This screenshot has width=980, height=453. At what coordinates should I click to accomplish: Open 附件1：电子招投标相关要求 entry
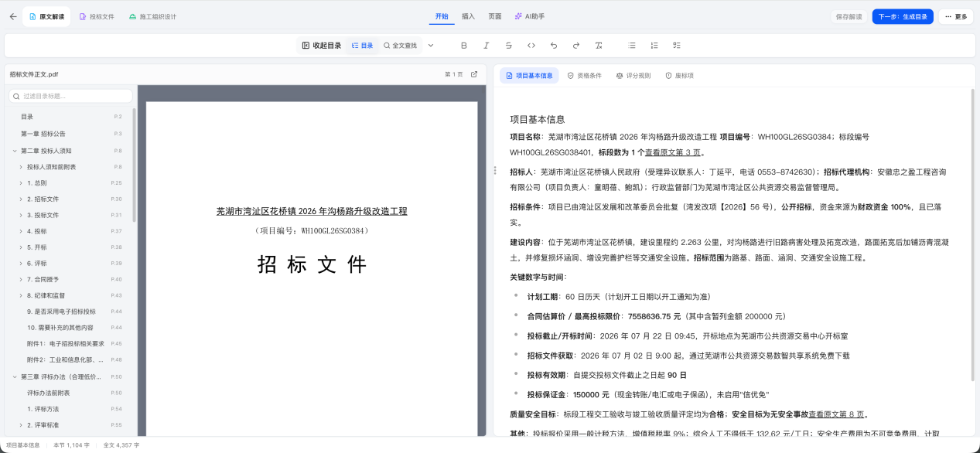(70, 343)
